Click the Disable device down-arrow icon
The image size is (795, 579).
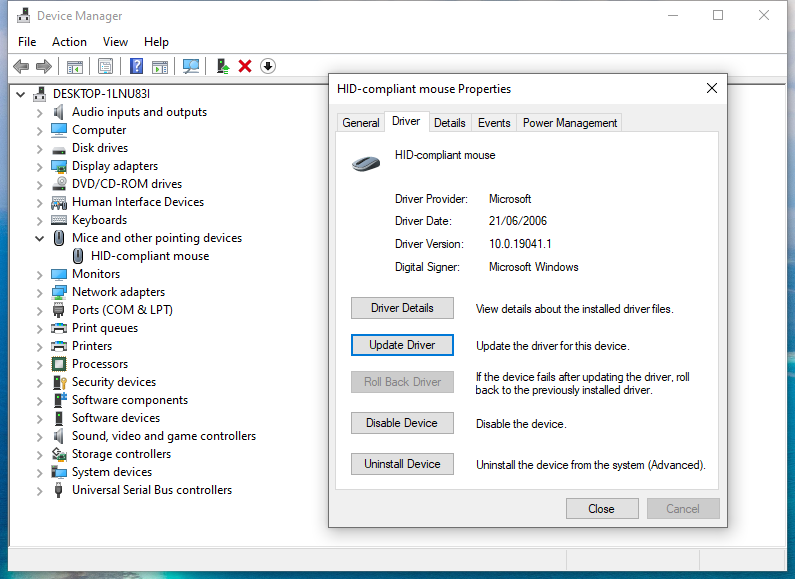click(268, 66)
